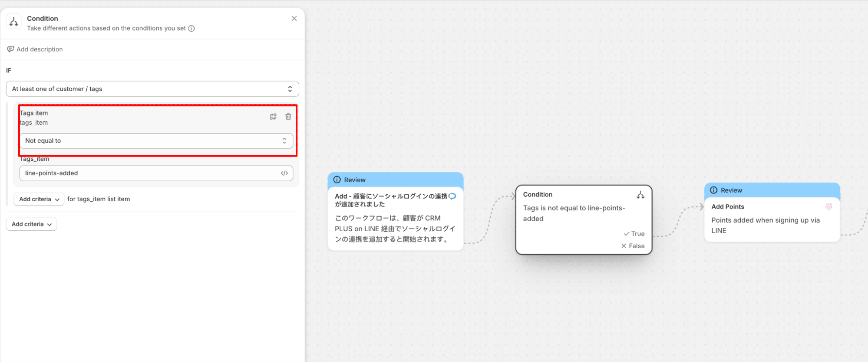The image size is (868, 362).
Task: Edit the line-points-added value field
Action: 148,173
